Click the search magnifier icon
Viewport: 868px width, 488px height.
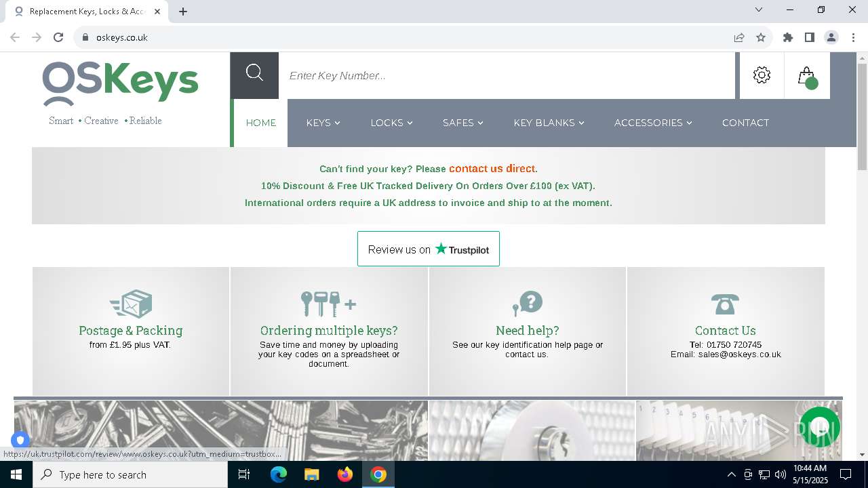(254, 73)
